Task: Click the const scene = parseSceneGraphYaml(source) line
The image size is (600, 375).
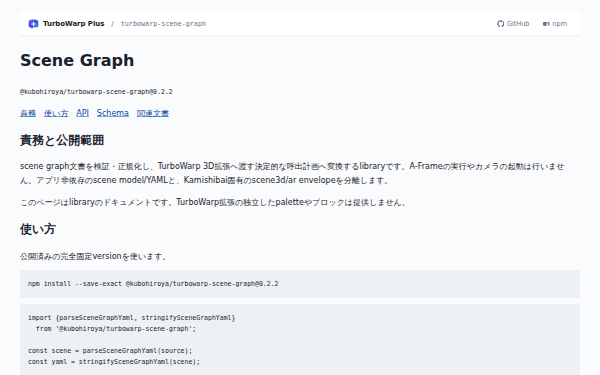Action: 110,351
